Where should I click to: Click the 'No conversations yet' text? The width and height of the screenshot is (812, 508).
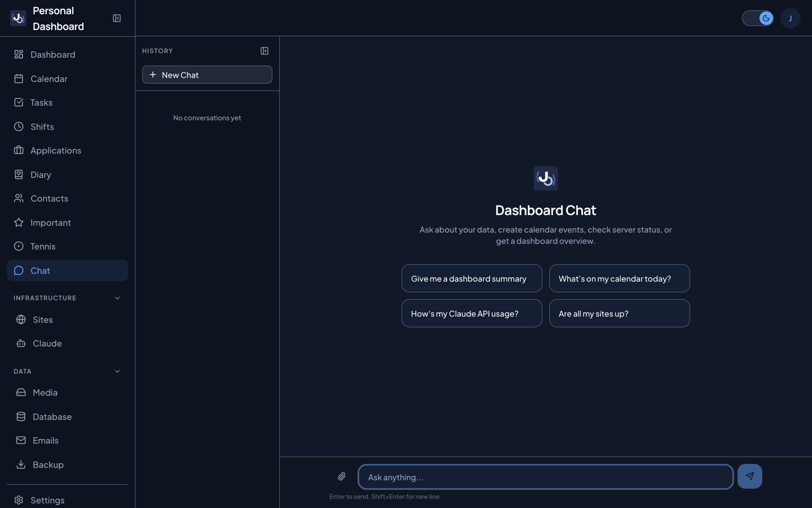pos(207,118)
